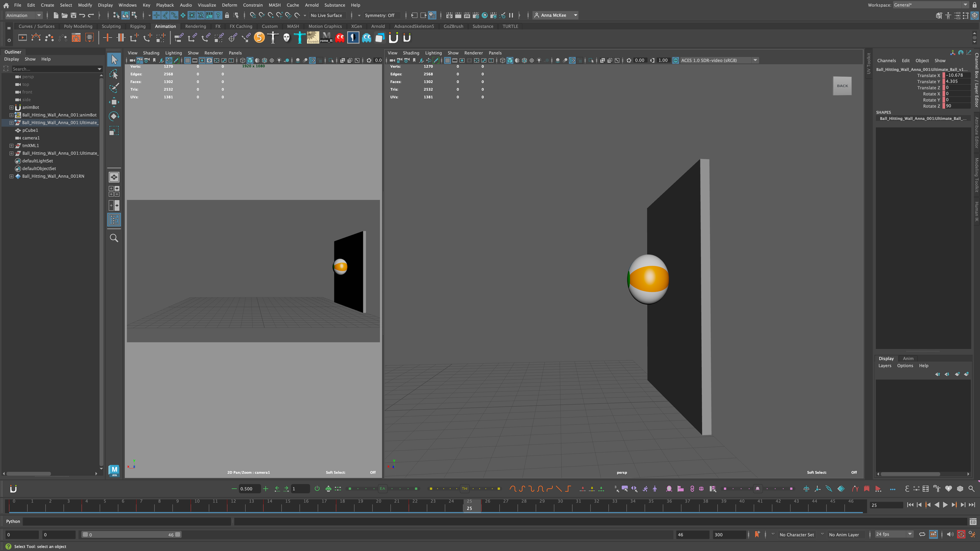This screenshot has height=551, width=980.
Task: Activate the Lasso select tool
Action: coord(114,74)
